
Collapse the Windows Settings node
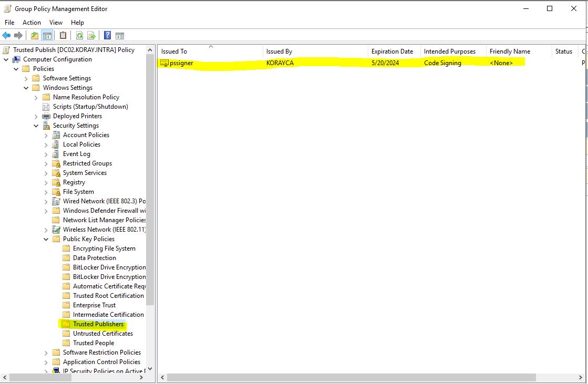tap(26, 88)
